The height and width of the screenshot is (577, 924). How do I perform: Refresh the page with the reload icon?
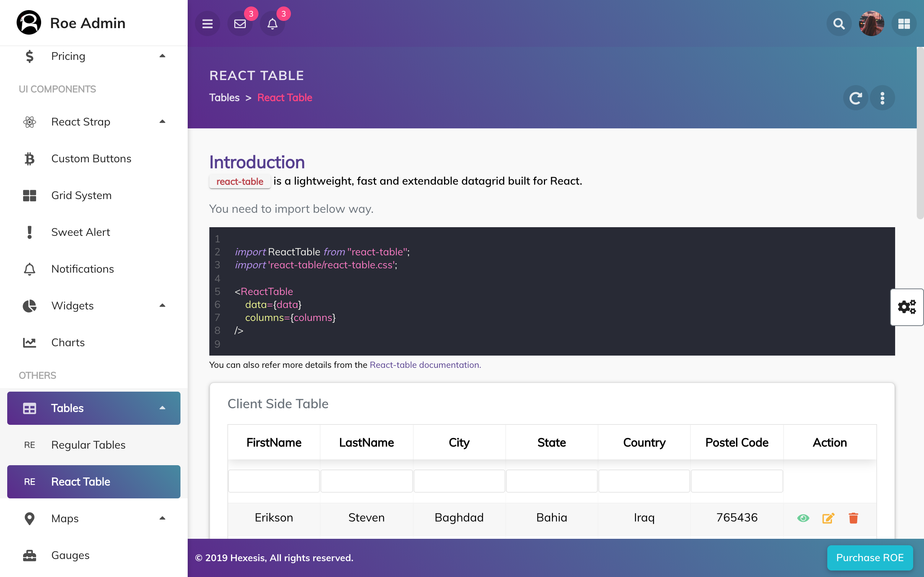coord(856,98)
